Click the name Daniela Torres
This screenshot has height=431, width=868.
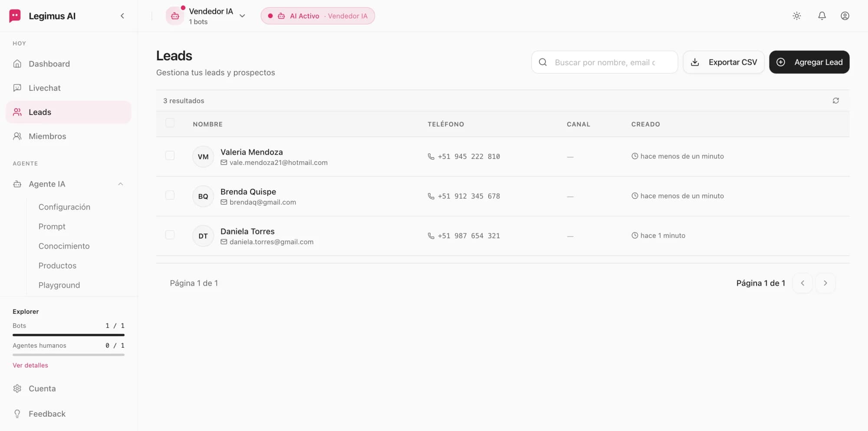(x=247, y=231)
